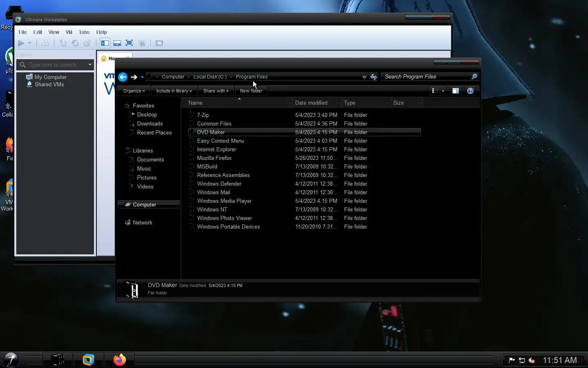This screenshot has width=588, height=368.
Task: Open the VMware power options dropdown arrow
Action: coord(29,43)
